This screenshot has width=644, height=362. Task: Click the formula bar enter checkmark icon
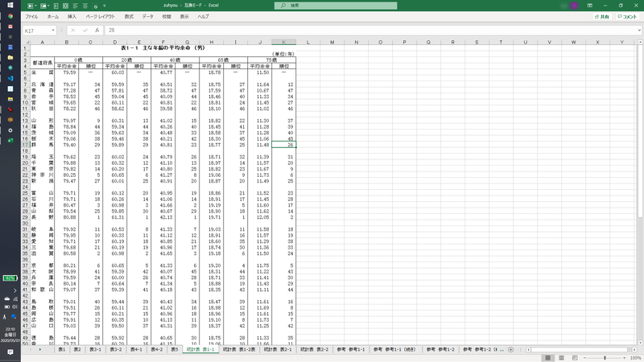pyautogui.click(x=86, y=31)
